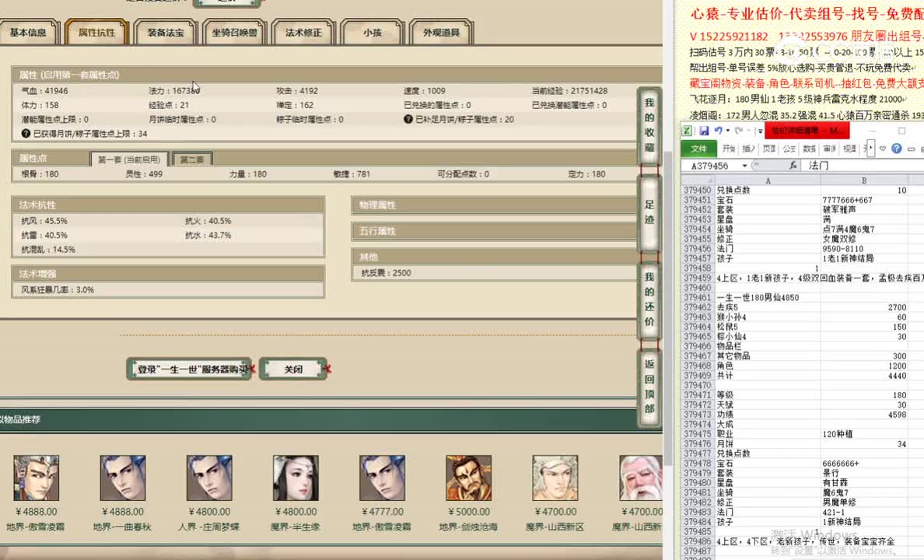Switch to the 装备法宝 tab
Screen dimensions: 924x560
coord(166,32)
